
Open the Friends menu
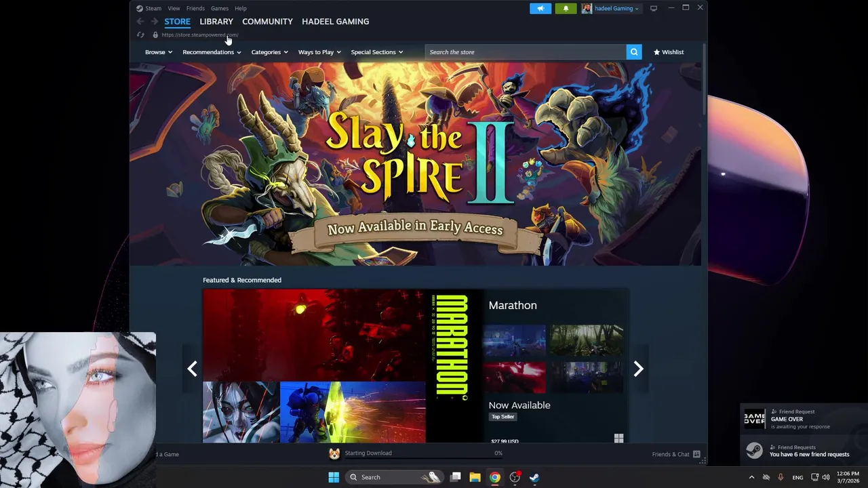click(195, 8)
